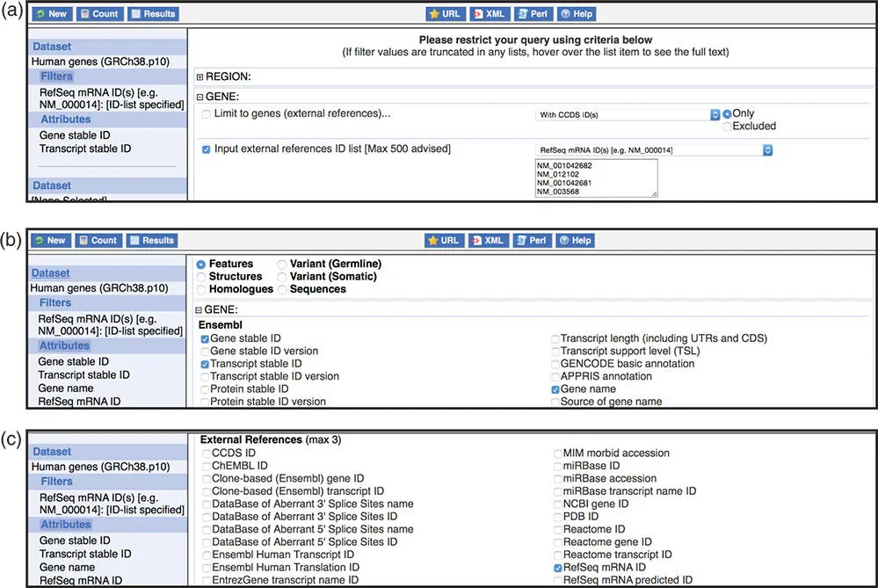Click the Dataset link in panel (b) sidebar

tap(51, 273)
